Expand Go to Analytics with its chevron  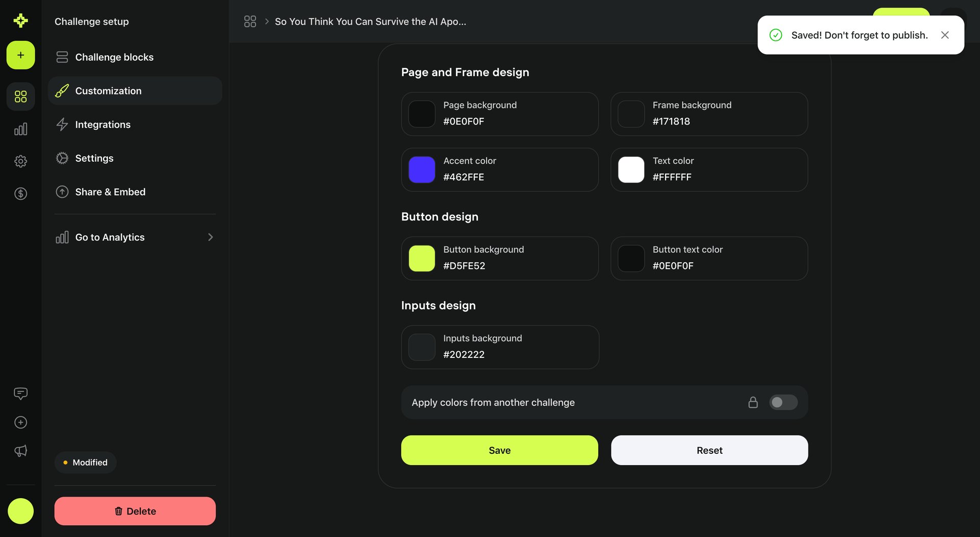tap(210, 237)
